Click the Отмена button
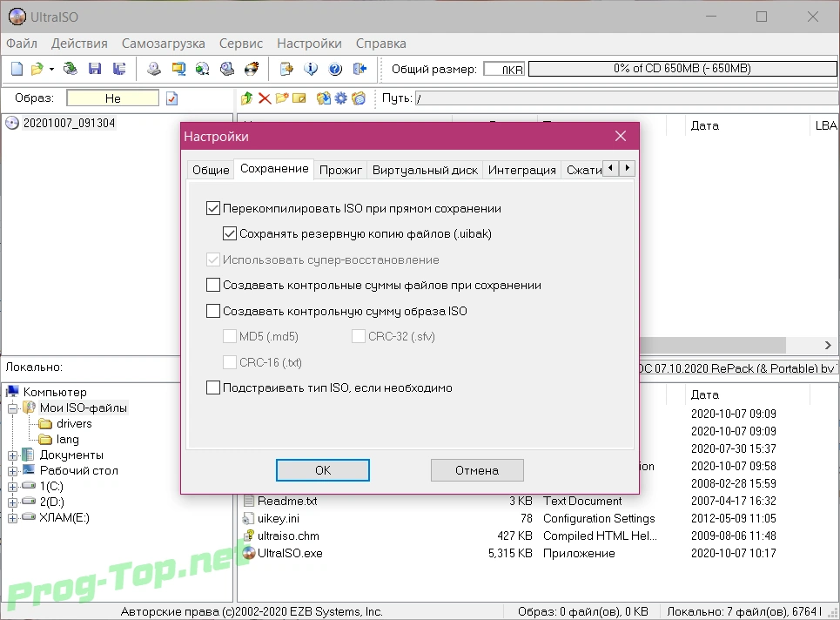Image resolution: width=840 pixels, height=620 pixels. [477, 470]
